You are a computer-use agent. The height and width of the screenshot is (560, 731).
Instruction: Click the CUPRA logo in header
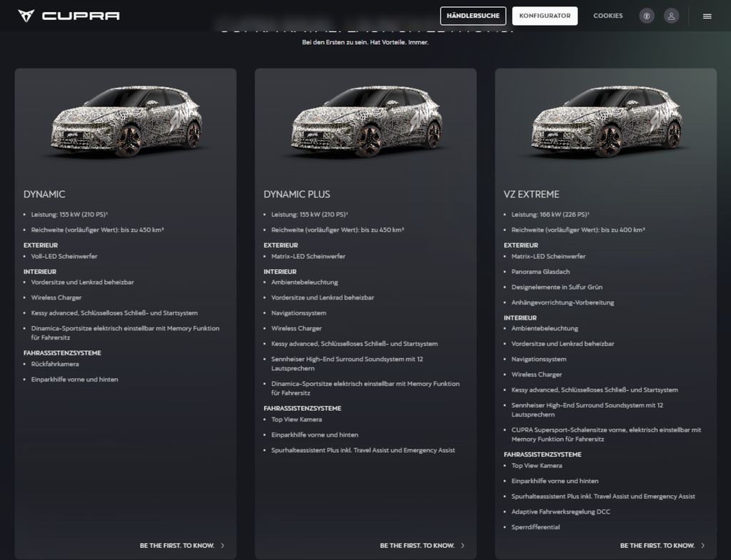pos(69,16)
